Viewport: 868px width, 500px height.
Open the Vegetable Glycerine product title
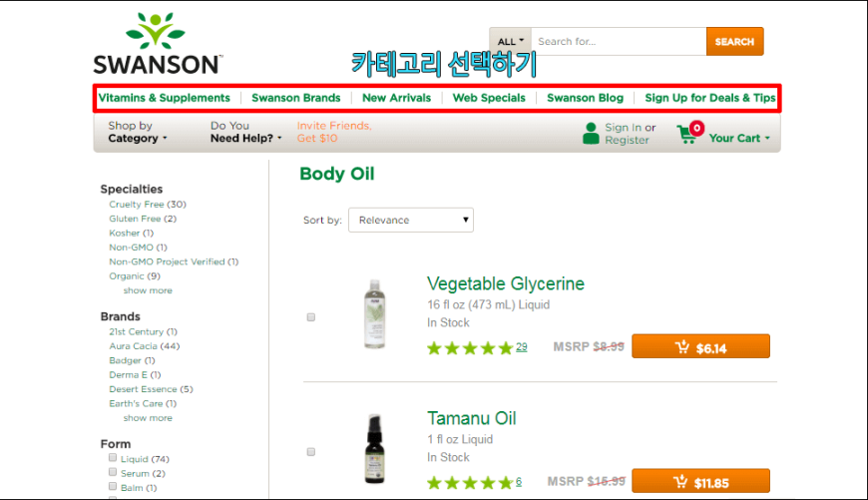coord(506,284)
